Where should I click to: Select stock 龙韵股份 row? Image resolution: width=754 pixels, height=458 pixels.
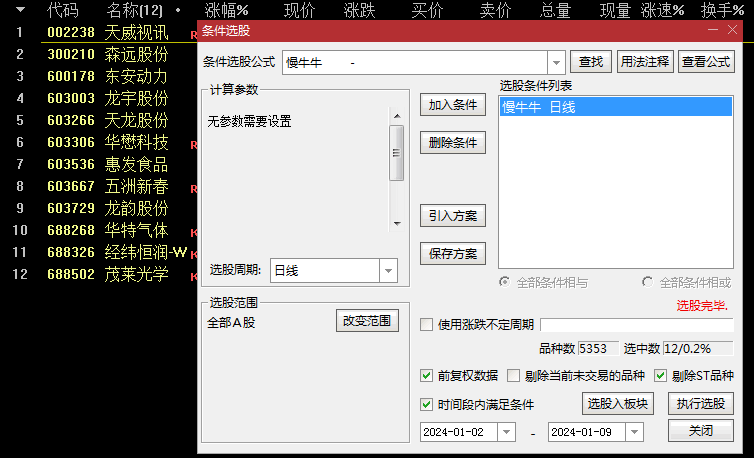coord(137,208)
